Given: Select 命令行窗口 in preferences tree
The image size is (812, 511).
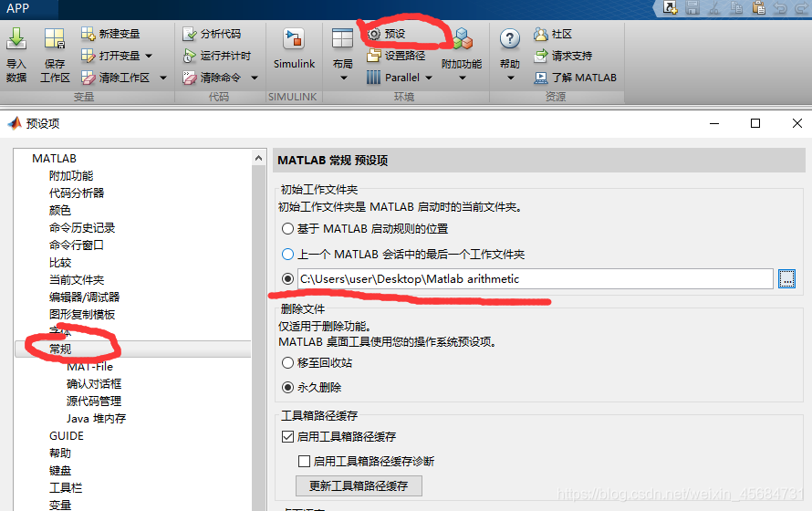Looking at the screenshot, I should click(77, 245).
